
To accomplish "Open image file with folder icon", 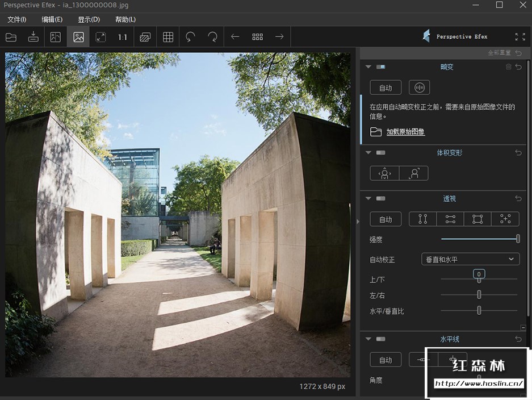I will tap(11, 37).
